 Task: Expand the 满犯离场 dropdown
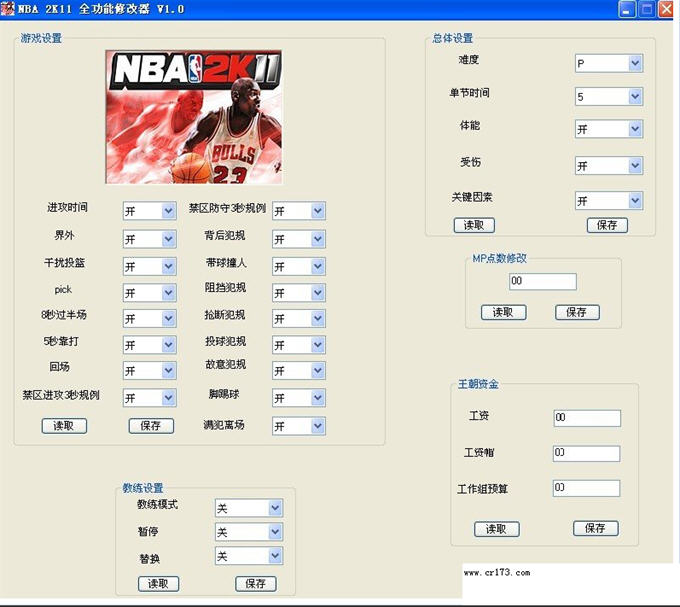coord(299,426)
